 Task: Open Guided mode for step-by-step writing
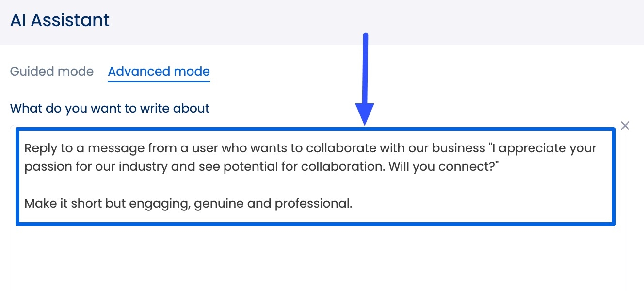51,71
